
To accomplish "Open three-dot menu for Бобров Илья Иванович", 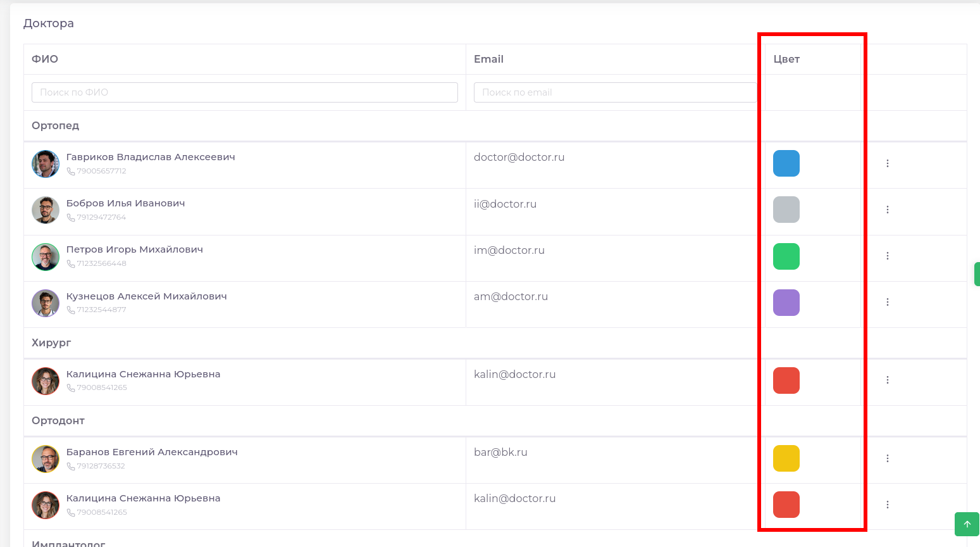I will coord(888,210).
